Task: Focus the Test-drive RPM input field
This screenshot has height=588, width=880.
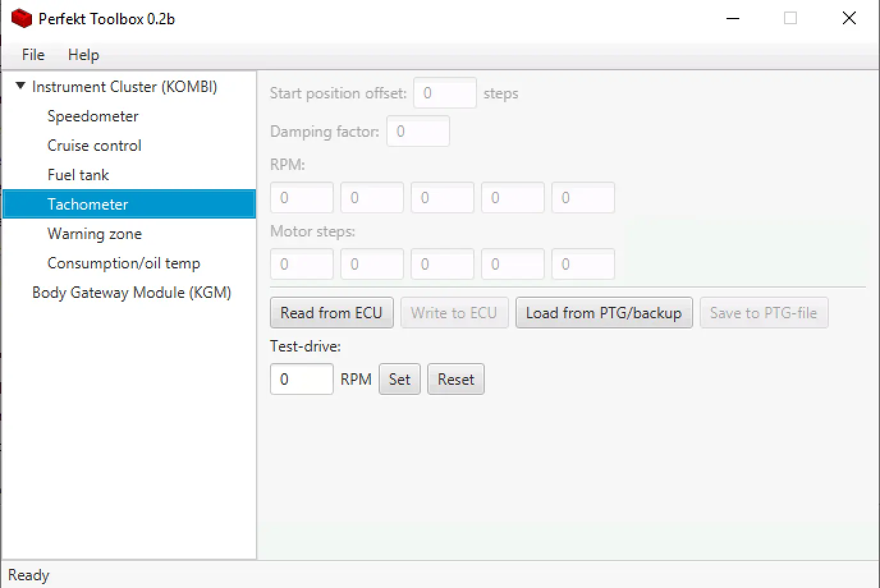Action: coord(301,380)
